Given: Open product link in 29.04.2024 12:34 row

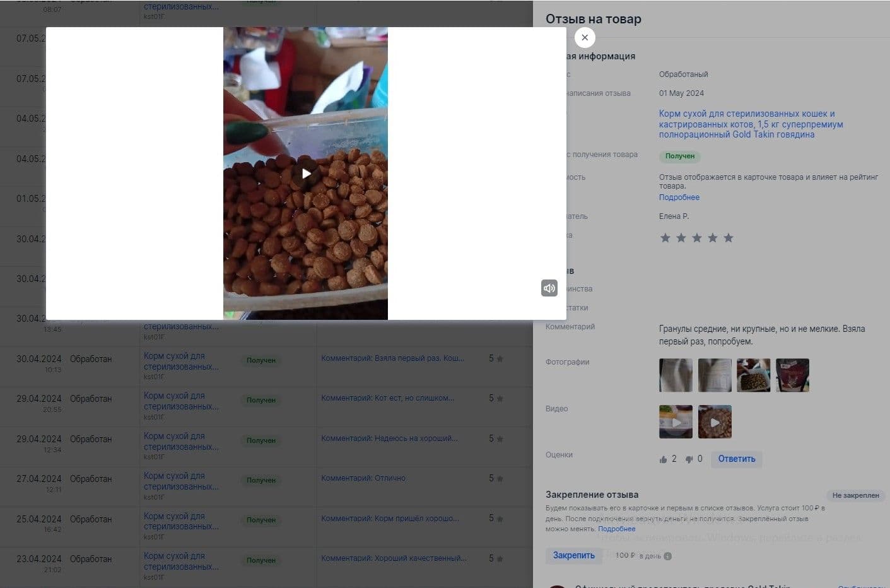Looking at the screenshot, I should pos(181,442).
